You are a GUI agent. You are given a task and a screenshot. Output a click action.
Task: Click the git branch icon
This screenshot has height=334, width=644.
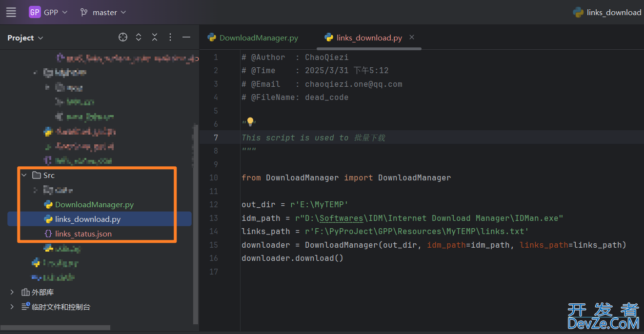point(84,12)
